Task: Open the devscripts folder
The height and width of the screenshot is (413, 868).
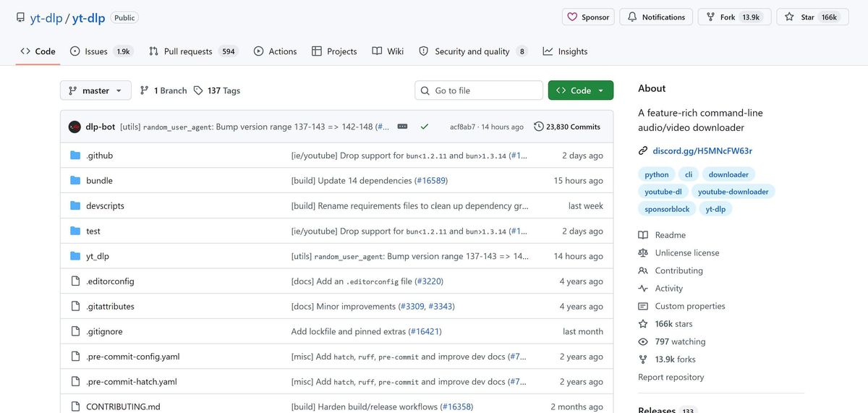Action: click(x=105, y=205)
